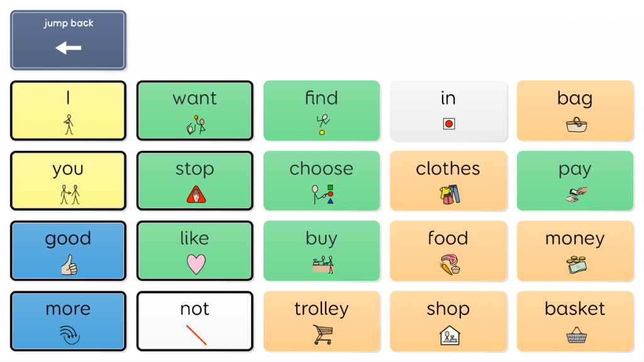Click the 'choose' symbol cell
Viewport: 644px width, 362px height.
321,180
